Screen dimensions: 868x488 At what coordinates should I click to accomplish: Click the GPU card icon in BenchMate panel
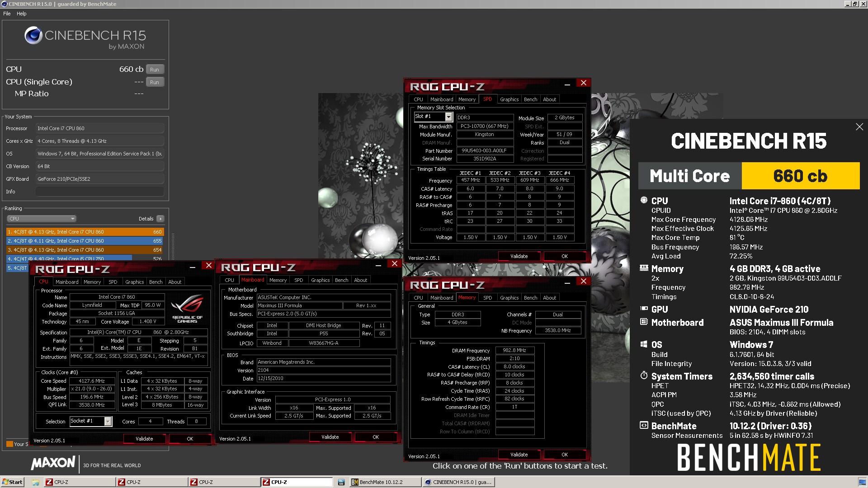(644, 309)
